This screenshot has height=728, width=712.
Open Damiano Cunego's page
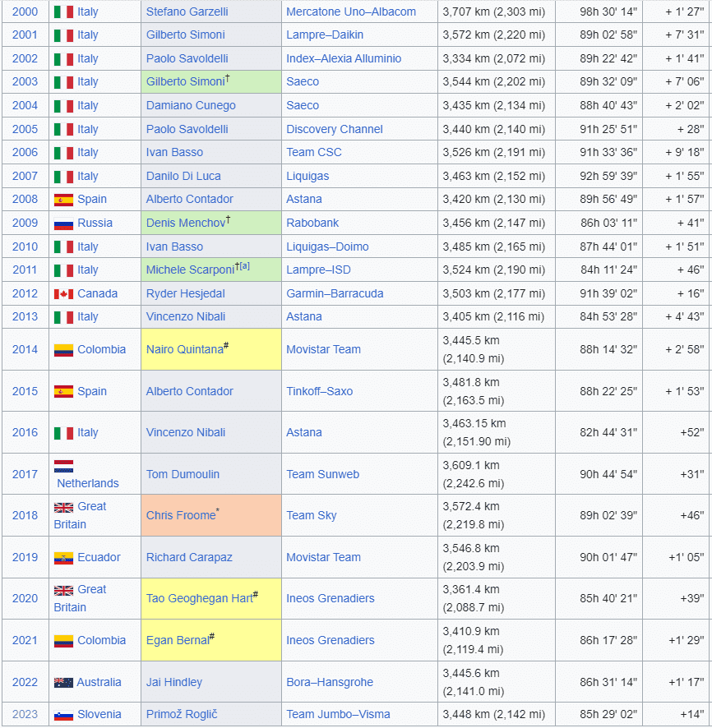click(x=191, y=105)
